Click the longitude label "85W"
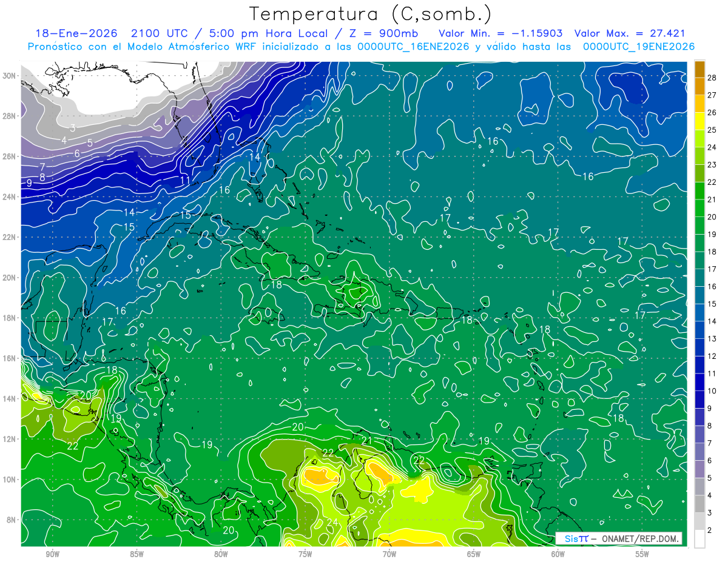This screenshot has width=728, height=562. tap(136, 555)
